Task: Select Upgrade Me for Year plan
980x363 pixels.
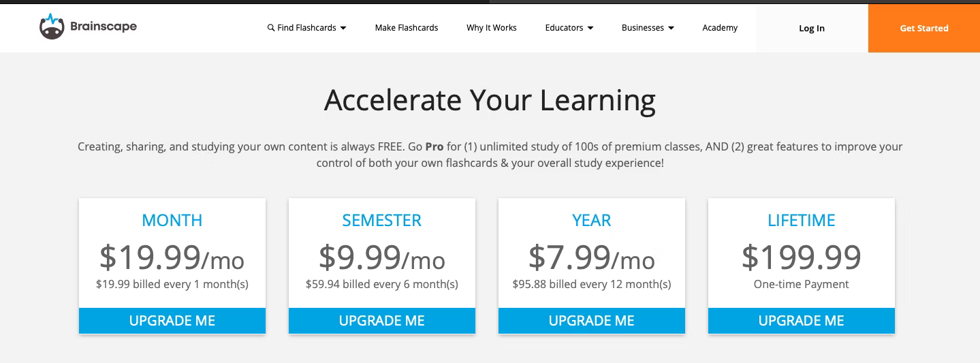Action: pos(592,321)
